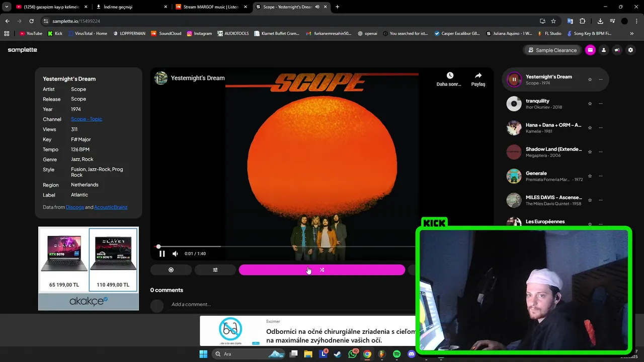Star the Hana + Dana + ORM track
The width and height of the screenshot is (644, 362).
click(x=590, y=128)
